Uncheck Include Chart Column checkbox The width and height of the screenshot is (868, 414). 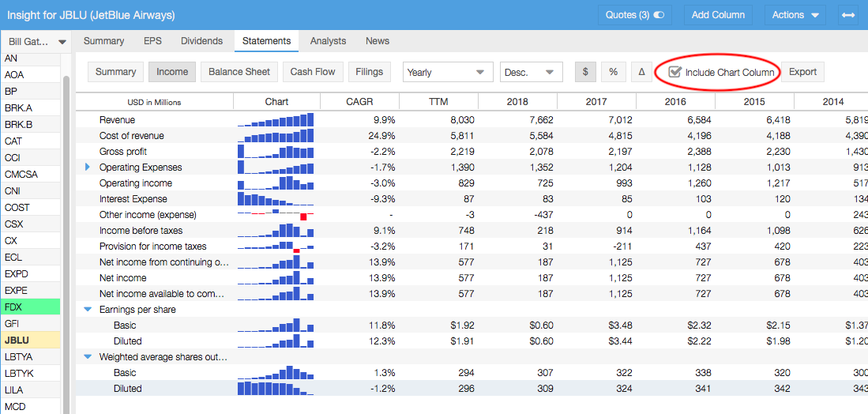(x=674, y=72)
